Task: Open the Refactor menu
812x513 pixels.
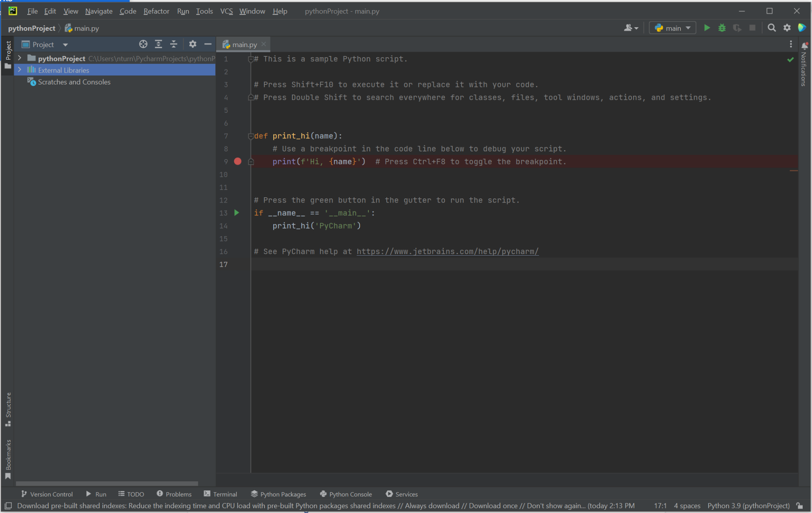Action: 156,11
